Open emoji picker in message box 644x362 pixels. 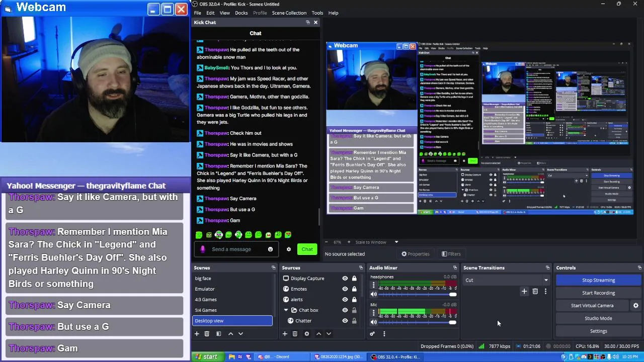270,249
